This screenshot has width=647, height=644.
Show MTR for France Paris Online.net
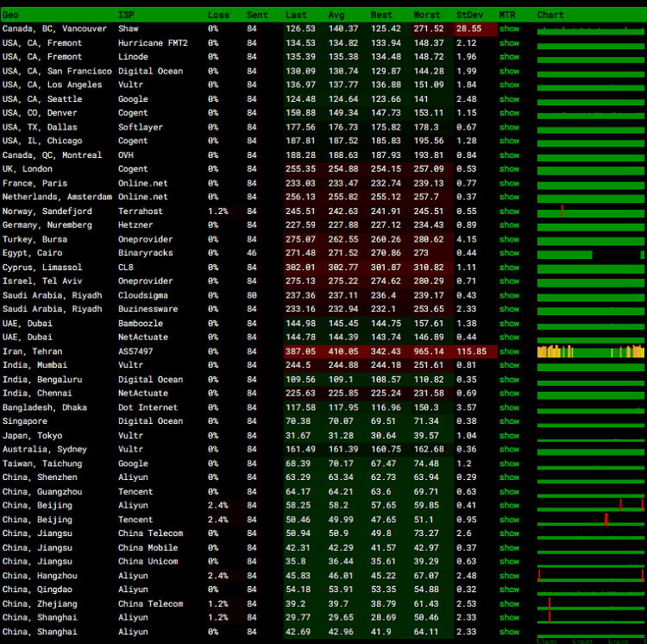pos(509,183)
